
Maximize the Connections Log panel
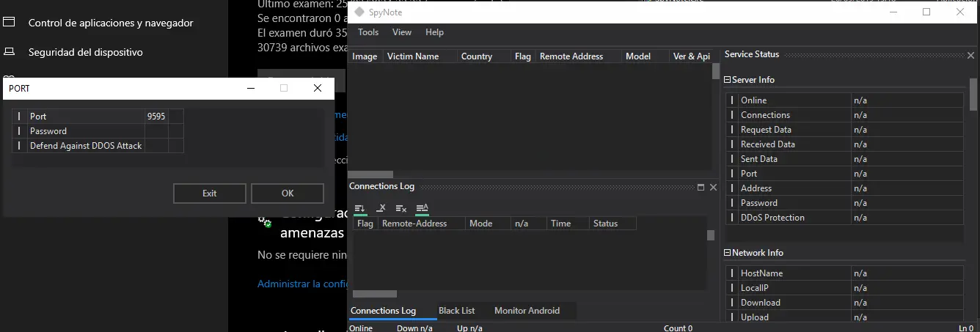tap(701, 188)
